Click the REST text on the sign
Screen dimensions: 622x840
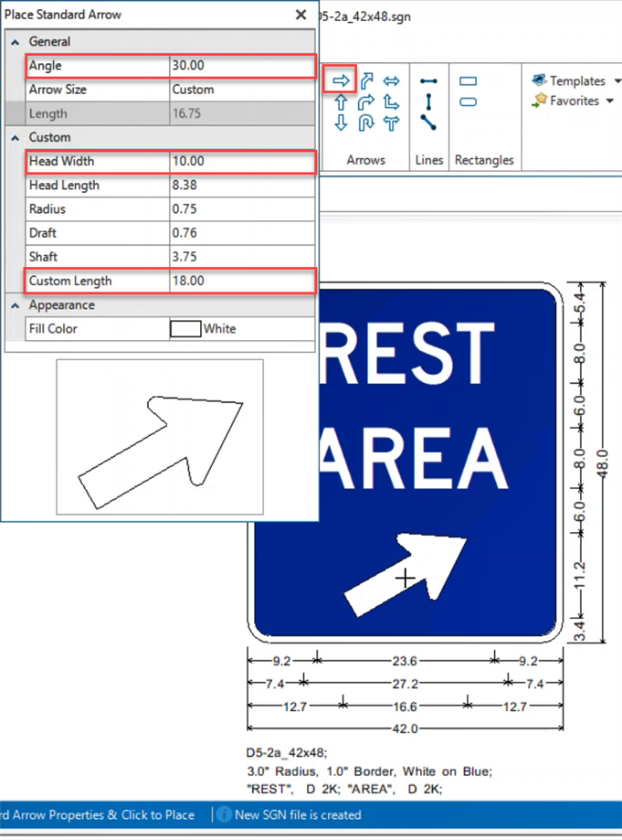(x=406, y=354)
